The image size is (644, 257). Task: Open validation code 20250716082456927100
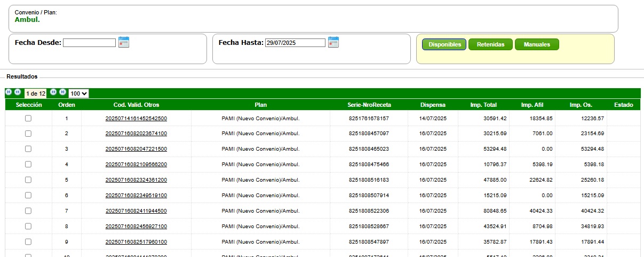click(x=136, y=227)
